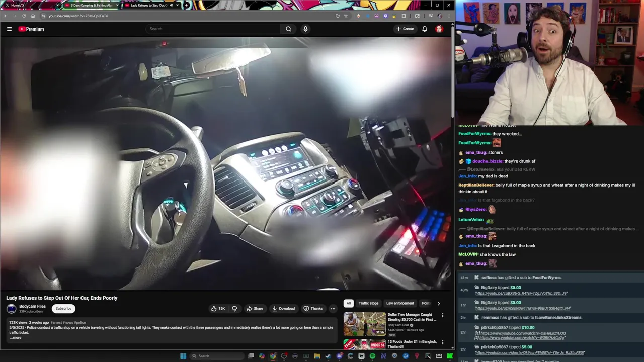Open the Windows Start menu

point(183,356)
